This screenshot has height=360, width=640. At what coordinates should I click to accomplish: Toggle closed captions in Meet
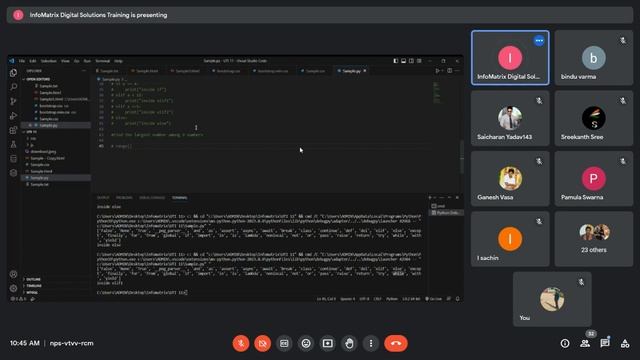click(284, 343)
